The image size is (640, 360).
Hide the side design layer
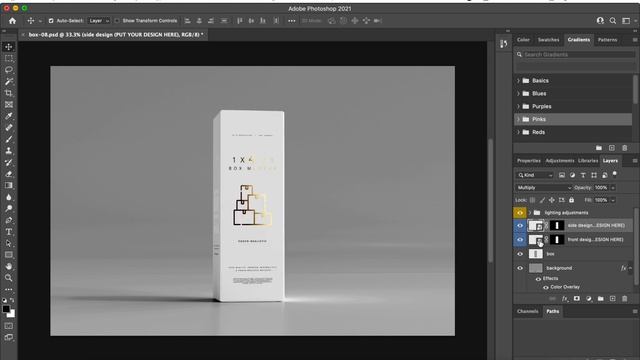[520, 225]
